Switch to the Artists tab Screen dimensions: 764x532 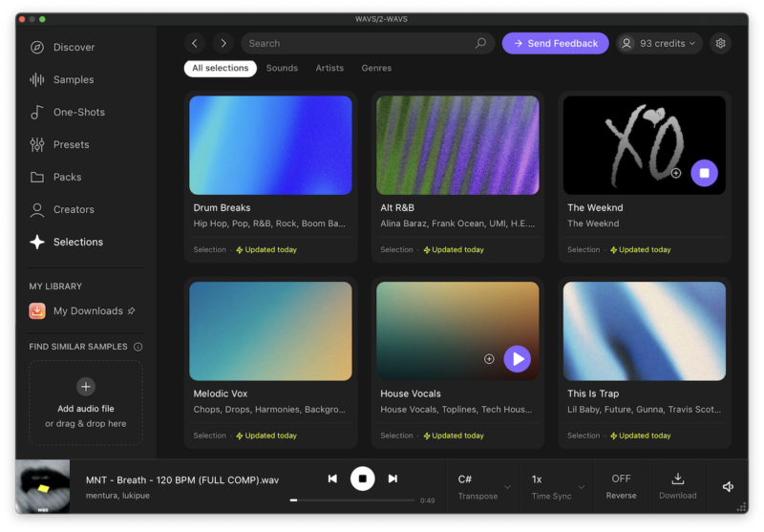(x=329, y=68)
